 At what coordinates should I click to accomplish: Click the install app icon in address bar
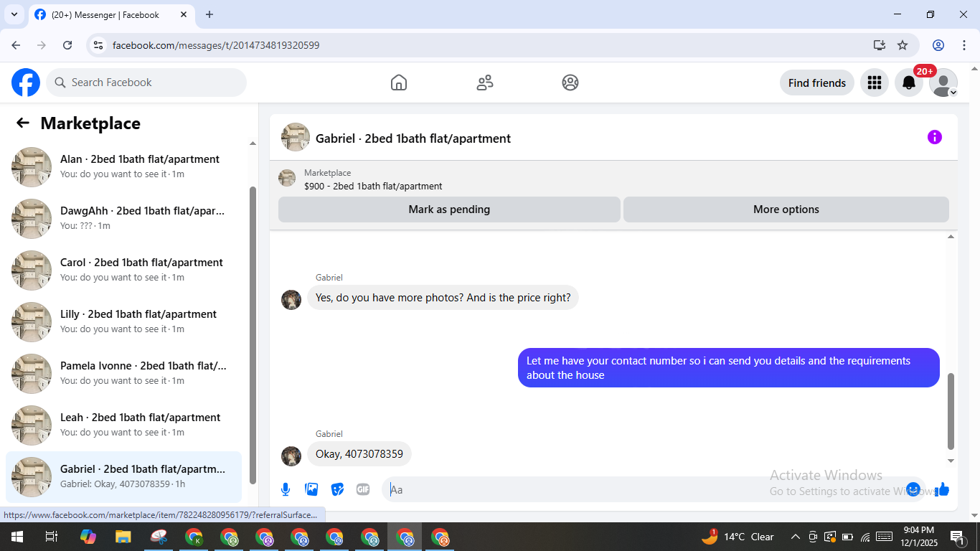[x=880, y=45]
